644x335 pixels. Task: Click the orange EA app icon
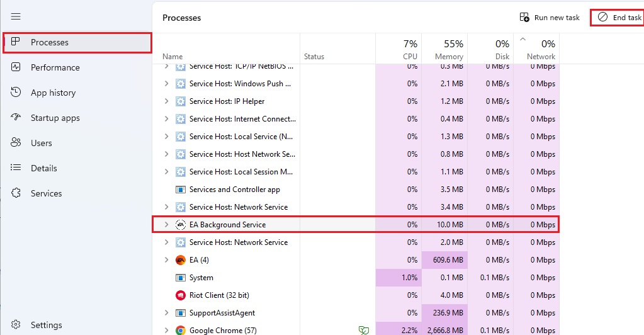[180, 260]
